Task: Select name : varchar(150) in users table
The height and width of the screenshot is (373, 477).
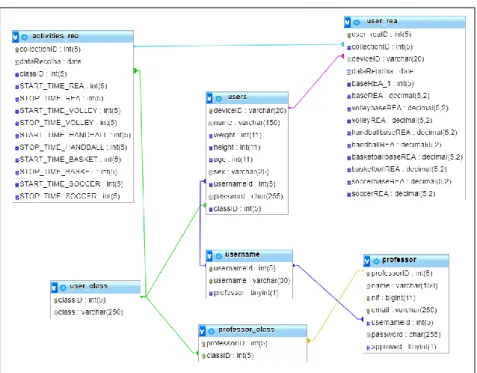Action: coord(244,123)
